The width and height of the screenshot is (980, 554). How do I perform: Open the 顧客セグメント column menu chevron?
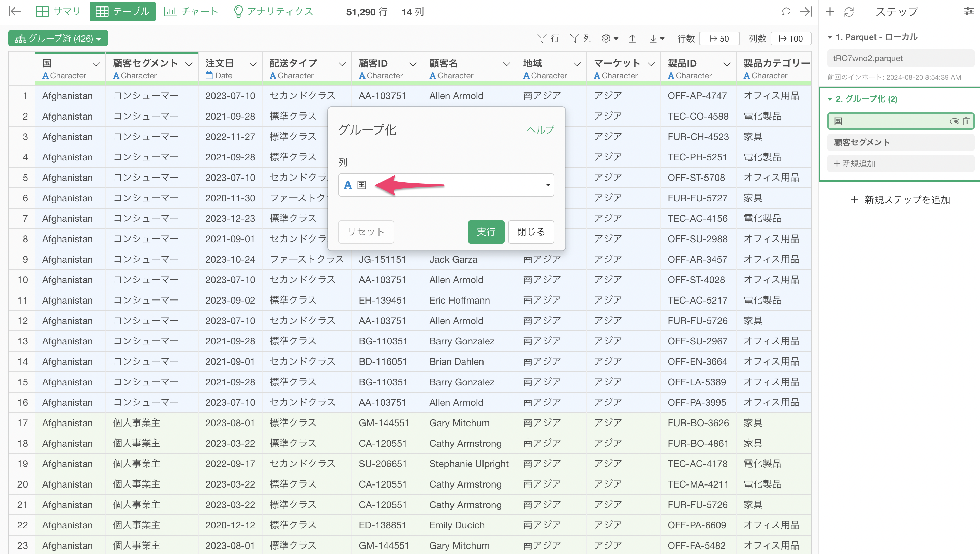click(x=189, y=64)
